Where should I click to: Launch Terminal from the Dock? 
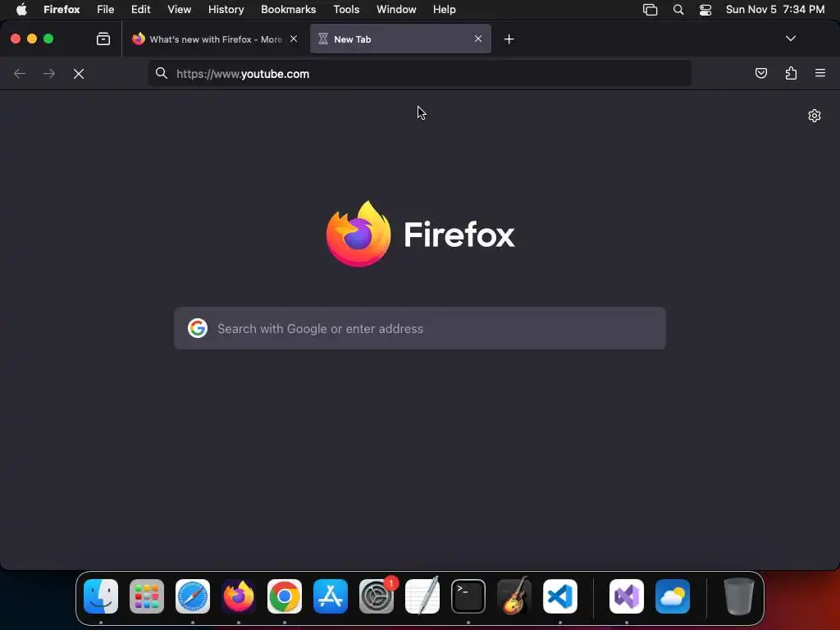coord(468,596)
